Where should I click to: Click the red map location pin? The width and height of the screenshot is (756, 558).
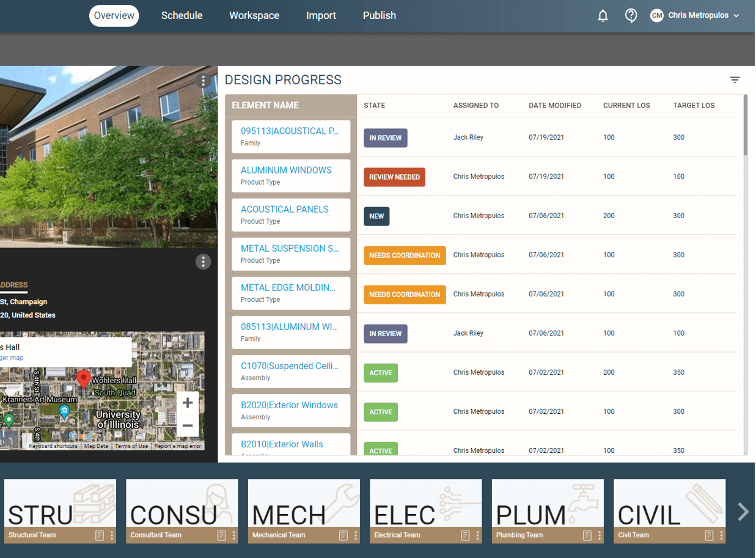coord(84,378)
